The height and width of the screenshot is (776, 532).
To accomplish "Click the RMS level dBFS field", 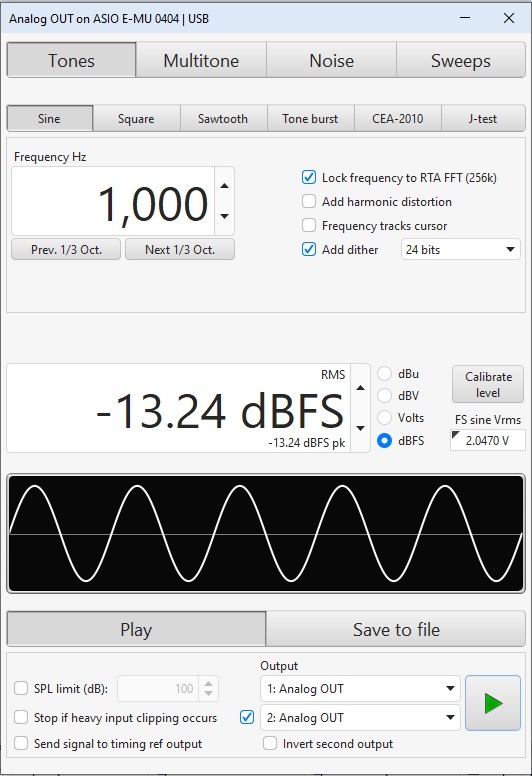I will pos(179,408).
